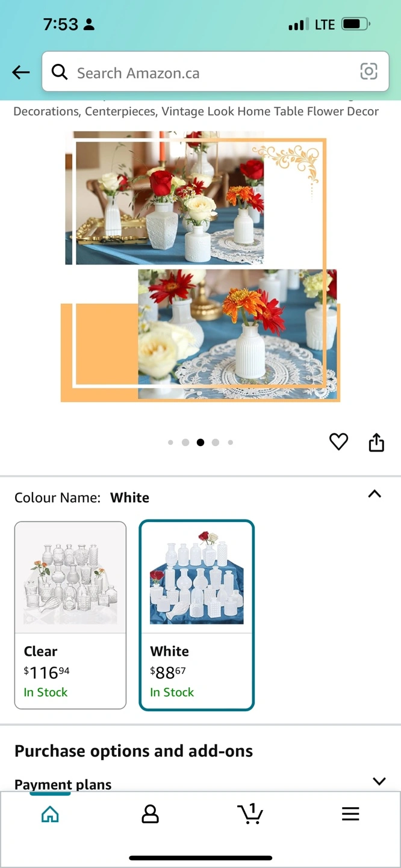The height and width of the screenshot is (868, 401).
Task: Open the hamburger menu icon
Action: pyautogui.click(x=350, y=814)
